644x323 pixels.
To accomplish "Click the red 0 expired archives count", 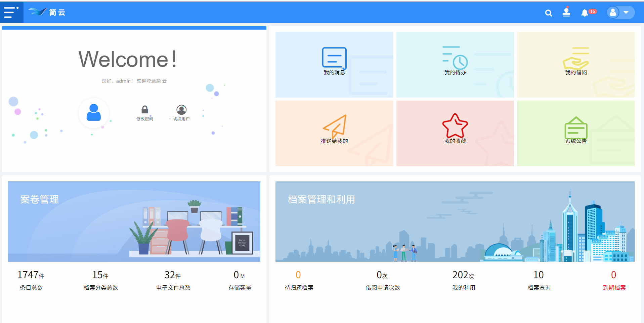I will pos(614,275).
